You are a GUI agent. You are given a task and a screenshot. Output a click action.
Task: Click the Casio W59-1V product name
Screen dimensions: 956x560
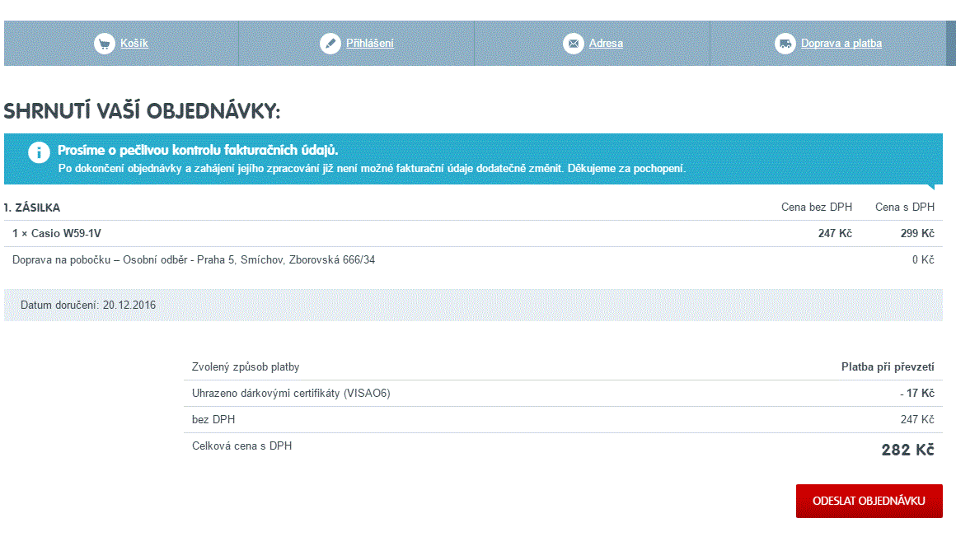57,234
